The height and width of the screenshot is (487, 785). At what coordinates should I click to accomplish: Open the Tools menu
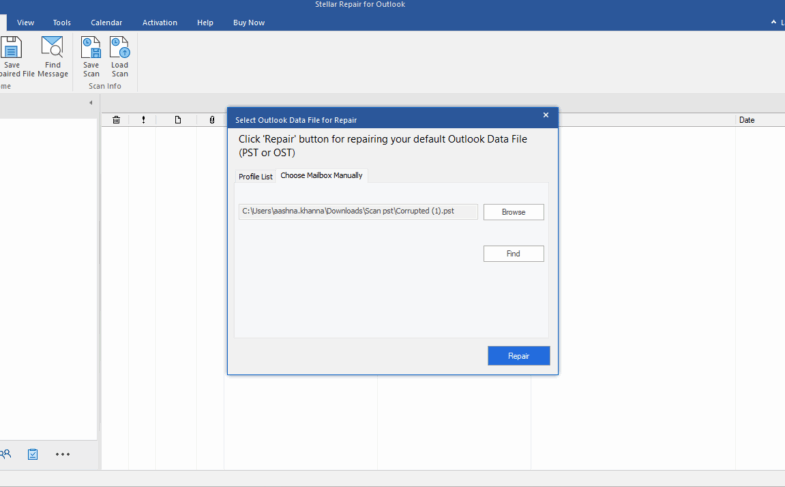pos(62,23)
